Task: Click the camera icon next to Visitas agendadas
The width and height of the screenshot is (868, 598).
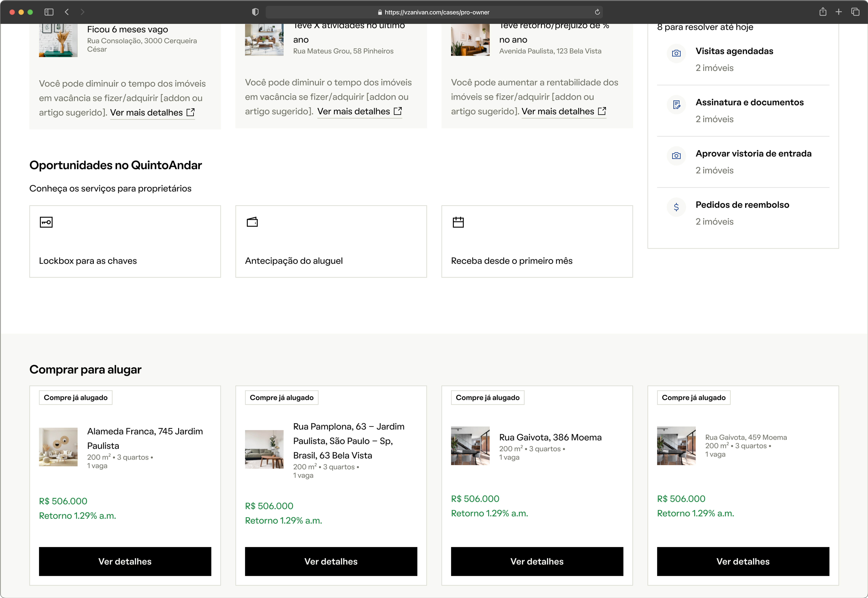Action: click(x=676, y=53)
